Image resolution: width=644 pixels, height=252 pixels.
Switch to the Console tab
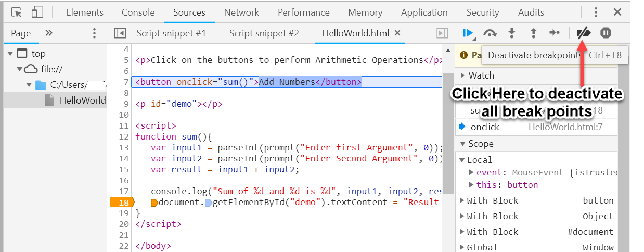pos(138,12)
